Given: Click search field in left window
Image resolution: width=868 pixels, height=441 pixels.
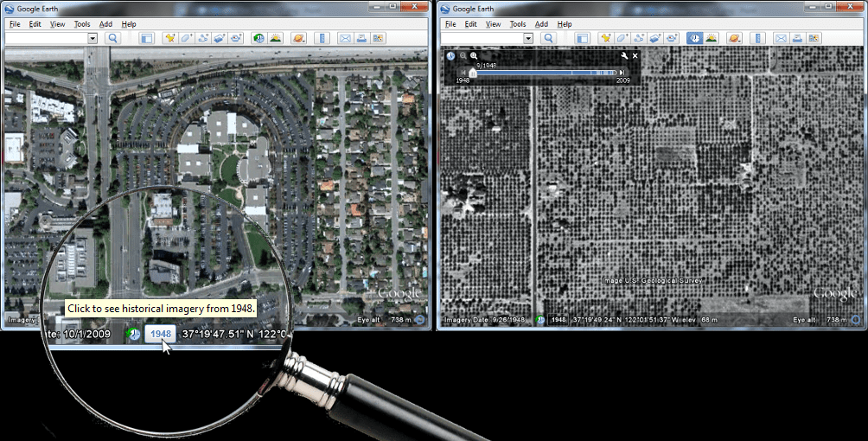Looking at the screenshot, I should (x=47, y=38).
